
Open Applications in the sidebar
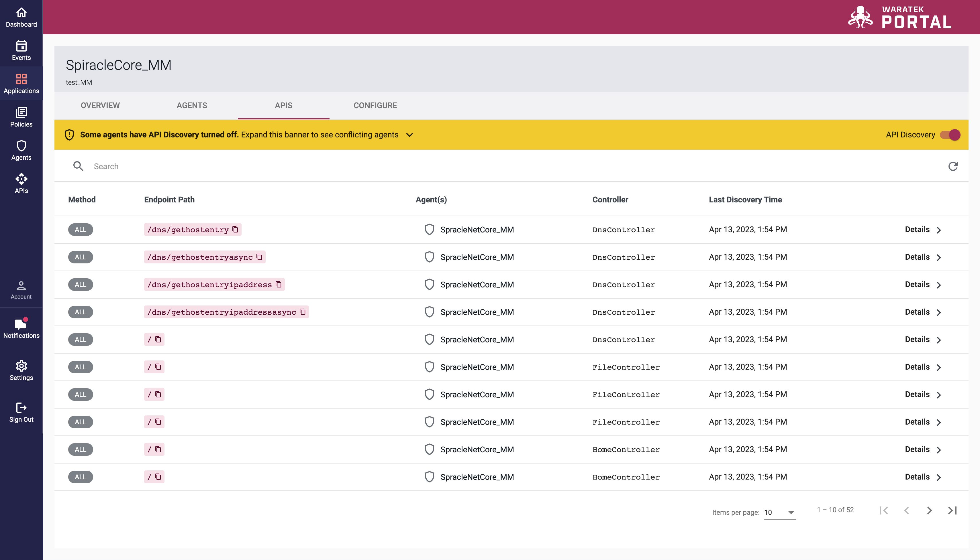(x=21, y=84)
